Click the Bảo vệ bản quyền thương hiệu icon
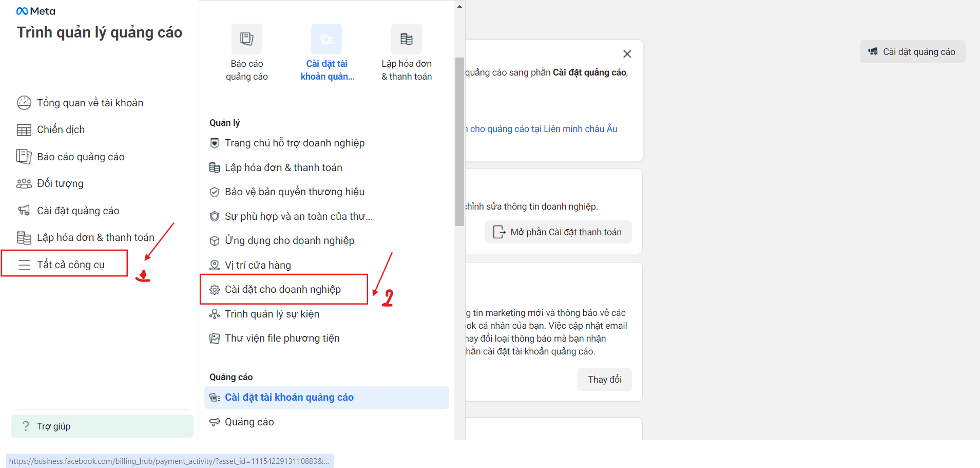The width and height of the screenshot is (980, 468). click(215, 192)
